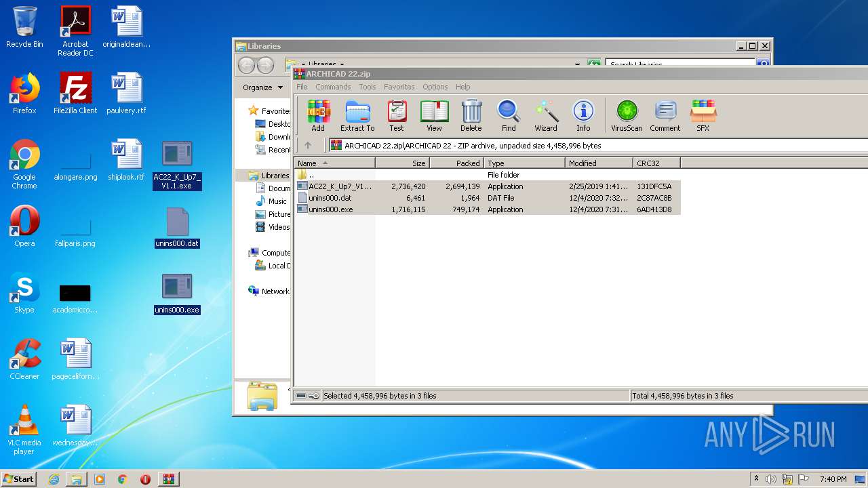Sort archive by Name column
This screenshot has height=488, width=868.
tap(335, 163)
